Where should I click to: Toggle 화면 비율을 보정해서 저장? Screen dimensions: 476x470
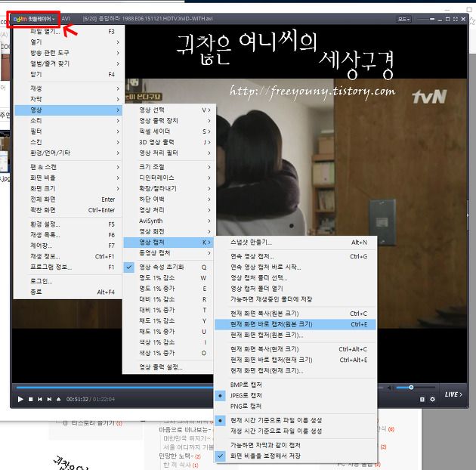[295, 456]
